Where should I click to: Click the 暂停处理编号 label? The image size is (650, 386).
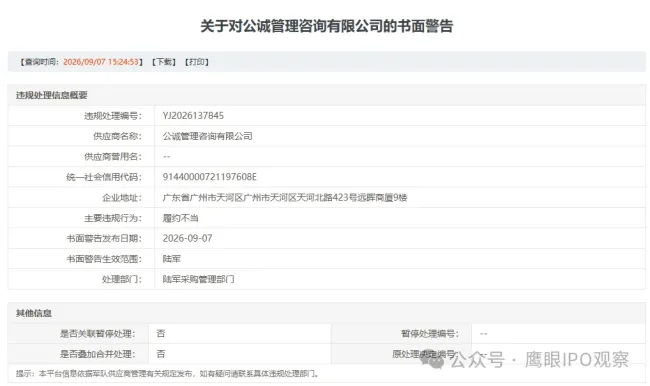click(430, 333)
